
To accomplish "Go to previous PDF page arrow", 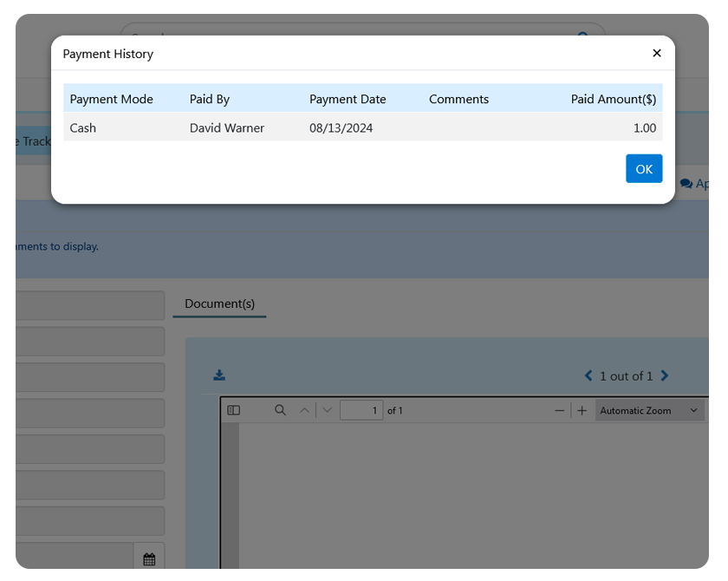I will 304,411.
